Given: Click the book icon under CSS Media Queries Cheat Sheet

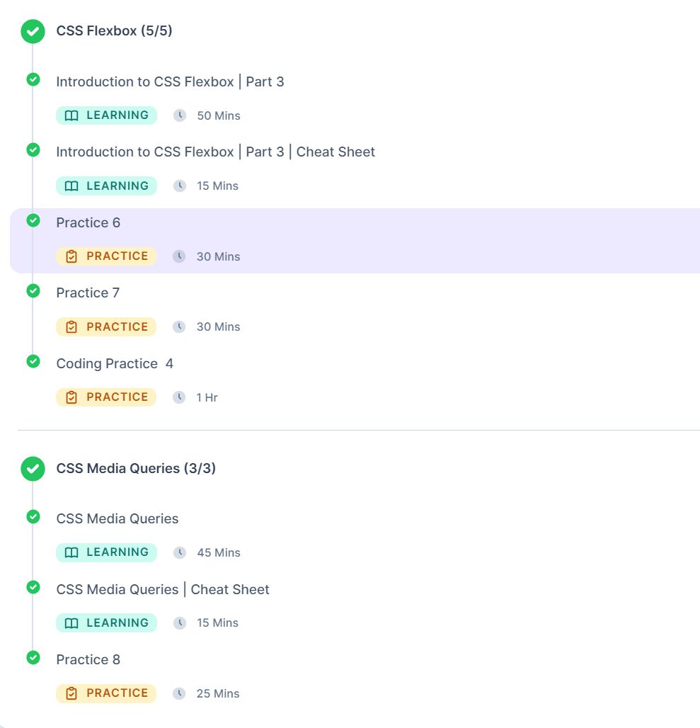Looking at the screenshot, I should tap(71, 623).
